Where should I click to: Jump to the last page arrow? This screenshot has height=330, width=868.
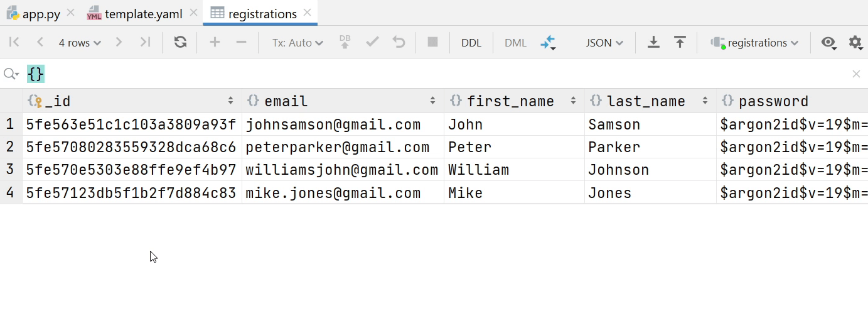[145, 42]
